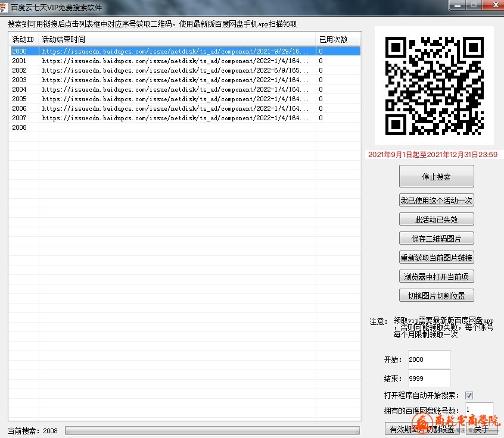Select row with activity ID 2003
The image size is (504, 438).
tap(185, 80)
